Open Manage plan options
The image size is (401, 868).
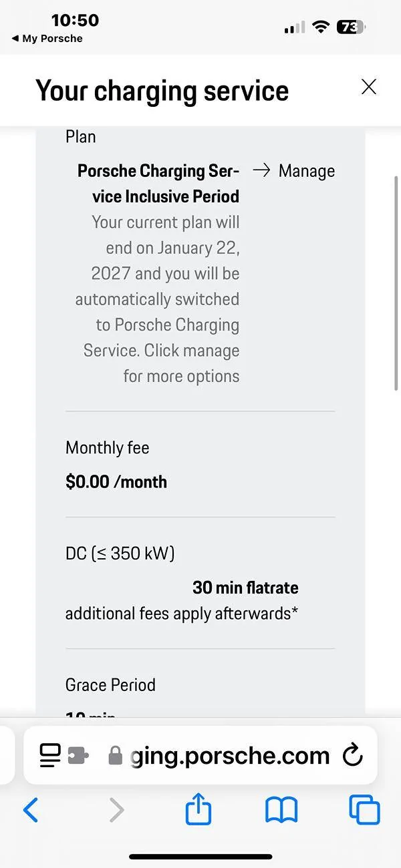294,171
